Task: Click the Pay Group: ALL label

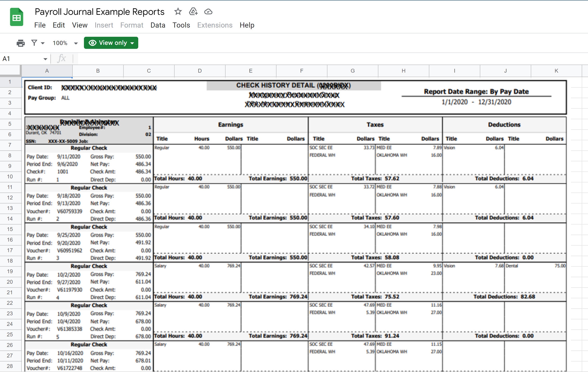Action: pyautogui.click(x=49, y=98)
